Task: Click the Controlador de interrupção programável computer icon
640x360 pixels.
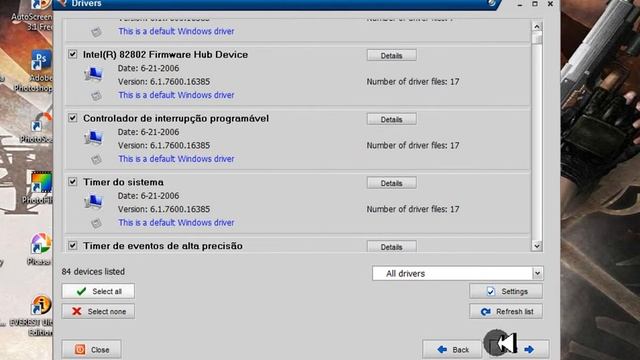Action: 93,138
